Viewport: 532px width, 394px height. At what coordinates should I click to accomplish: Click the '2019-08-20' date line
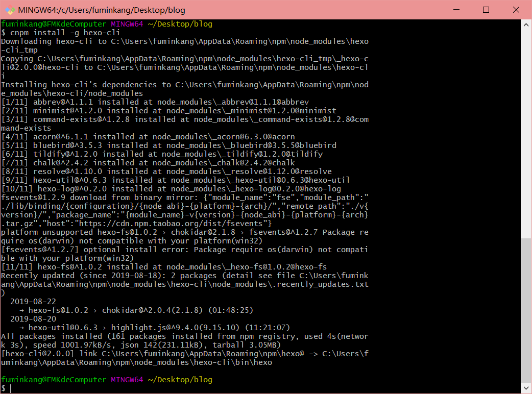[x=33, y=319]
